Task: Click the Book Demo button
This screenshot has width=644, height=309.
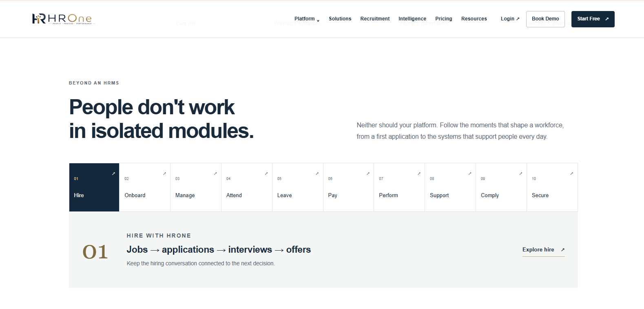Action: (x=545, y=19)
